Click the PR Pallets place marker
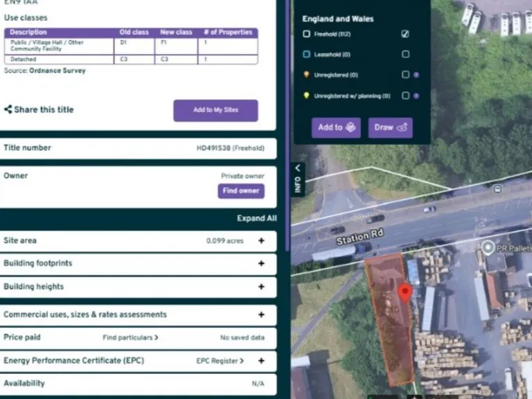 coord(488,247)
